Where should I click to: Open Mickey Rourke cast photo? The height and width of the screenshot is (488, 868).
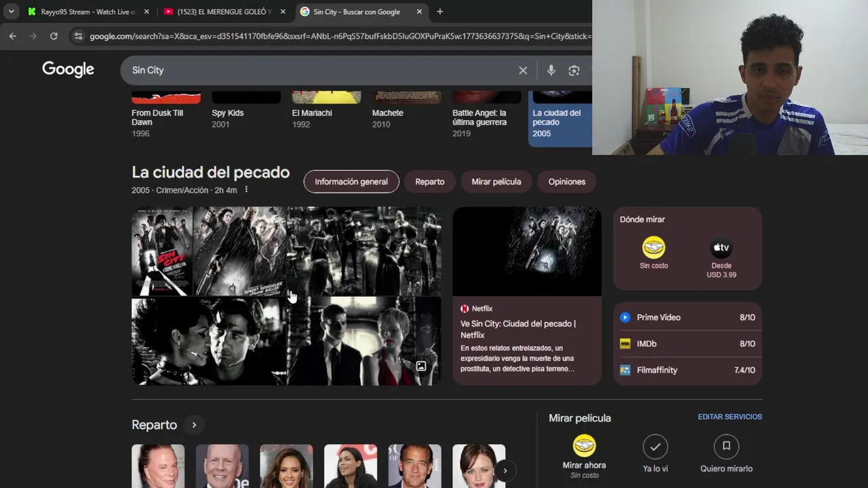click(x=158, y=466)
